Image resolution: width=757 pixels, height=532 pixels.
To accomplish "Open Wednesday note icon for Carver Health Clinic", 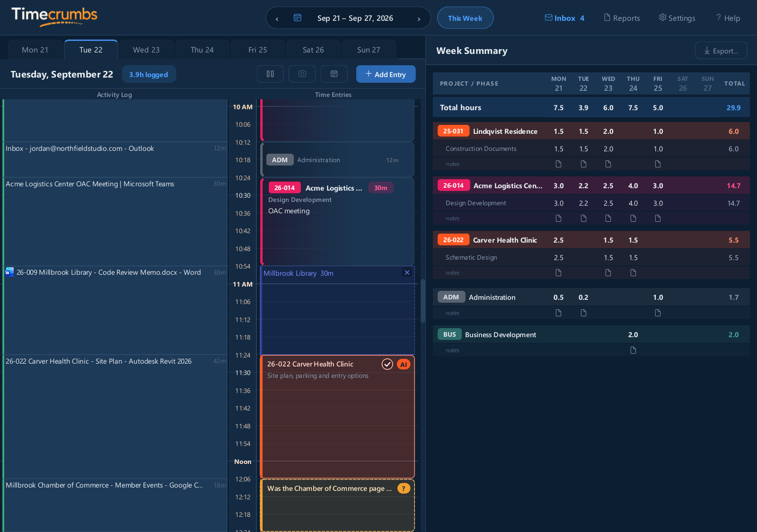I will tap(608, 273).
